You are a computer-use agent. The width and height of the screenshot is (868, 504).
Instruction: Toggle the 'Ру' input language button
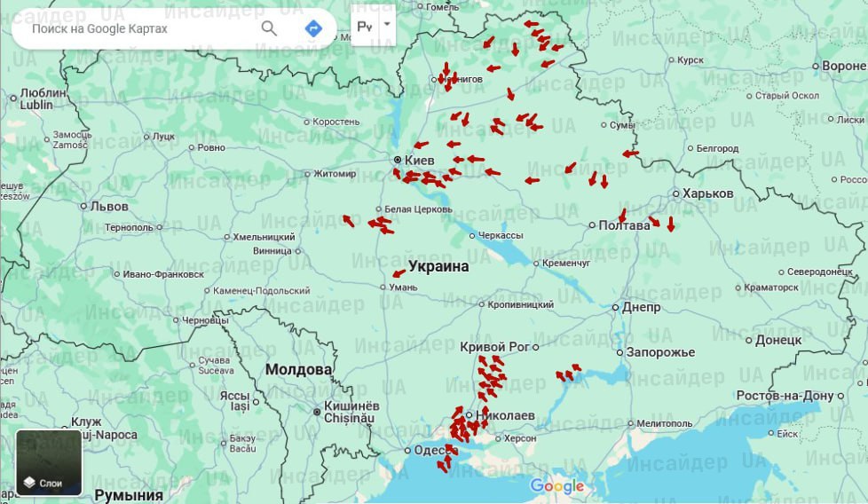pyautogui.click(x=364, y=27)
